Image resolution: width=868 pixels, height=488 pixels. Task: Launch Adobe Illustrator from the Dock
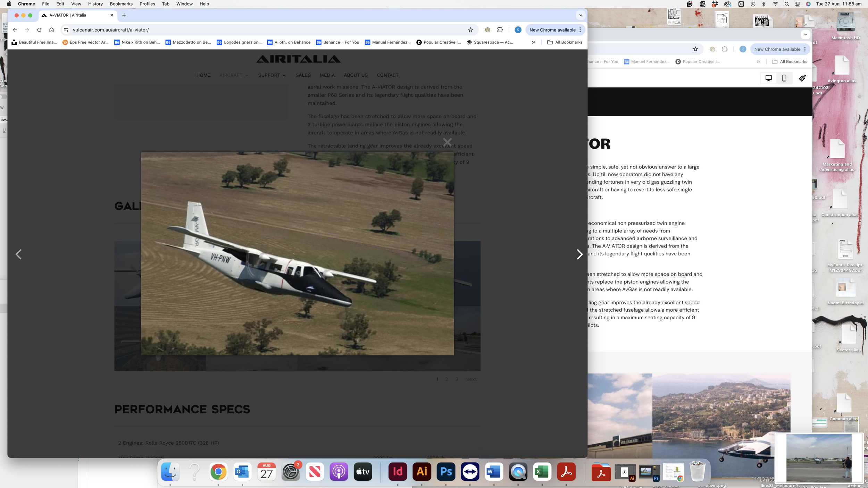click(422, 472)
